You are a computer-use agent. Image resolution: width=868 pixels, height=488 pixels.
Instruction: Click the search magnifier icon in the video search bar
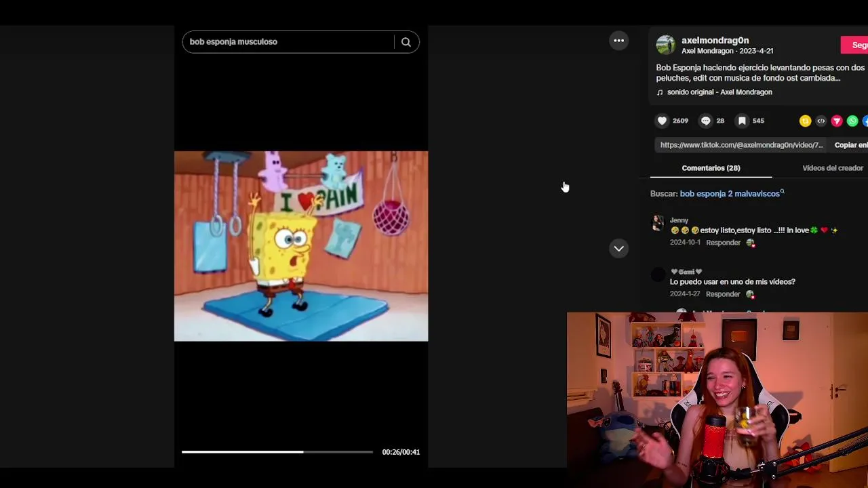(x=406, y=42)
